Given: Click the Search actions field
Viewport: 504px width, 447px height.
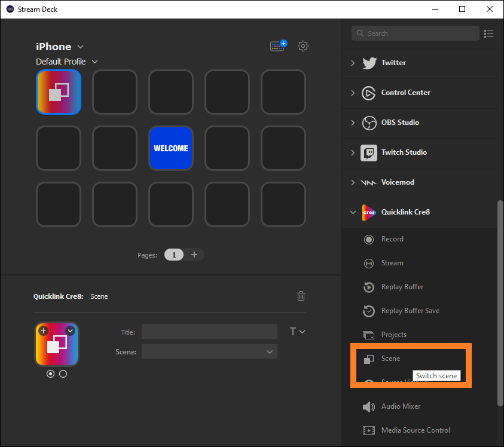Looking at the screenshot, I should (x=416, y=33).
